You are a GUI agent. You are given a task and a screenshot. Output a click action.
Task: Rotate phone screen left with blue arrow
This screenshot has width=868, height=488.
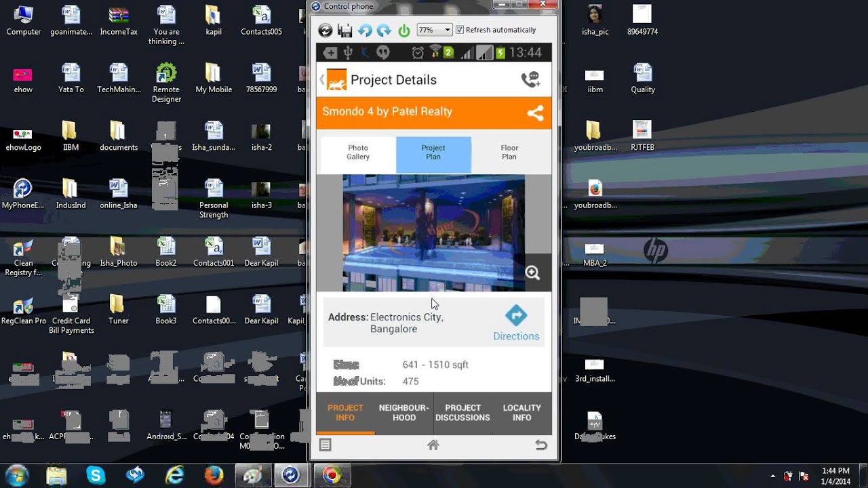pyautogui.click(x=365, y=30)
